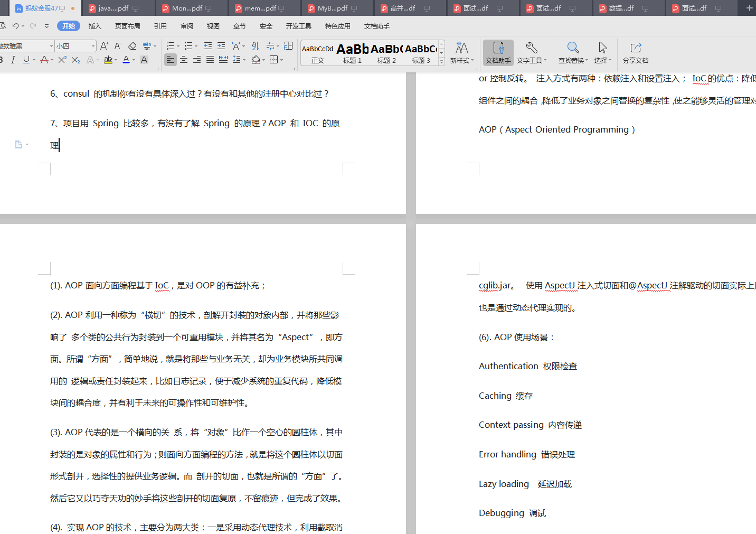Click the undo arrow in quick access bar
The image size is (756, 534).
(x=15, y=26)
